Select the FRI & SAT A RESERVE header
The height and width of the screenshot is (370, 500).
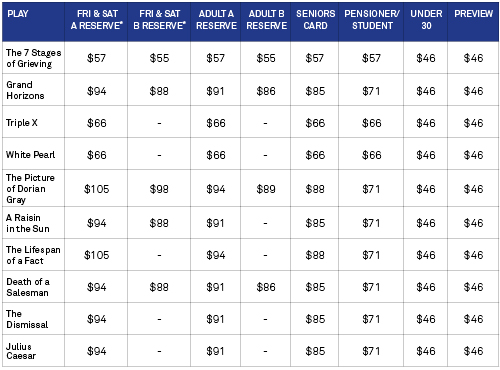[x=97, y=20]
